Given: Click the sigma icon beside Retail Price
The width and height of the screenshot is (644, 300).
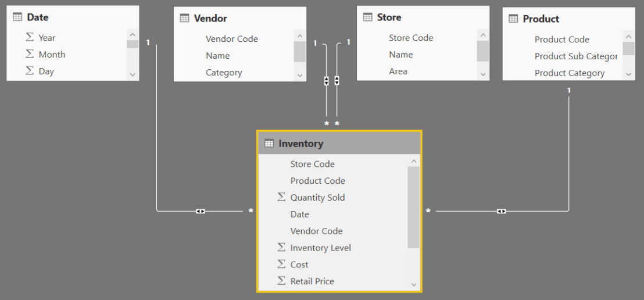Looking at the screenshot, I should (x=281, y=281).
